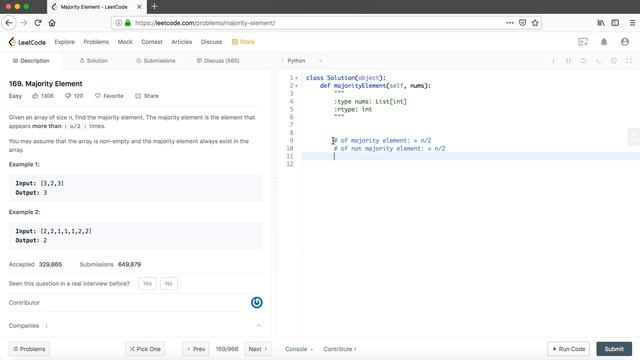Click the editor info icon
Screen dimensions: 640x360
[553, 61]
